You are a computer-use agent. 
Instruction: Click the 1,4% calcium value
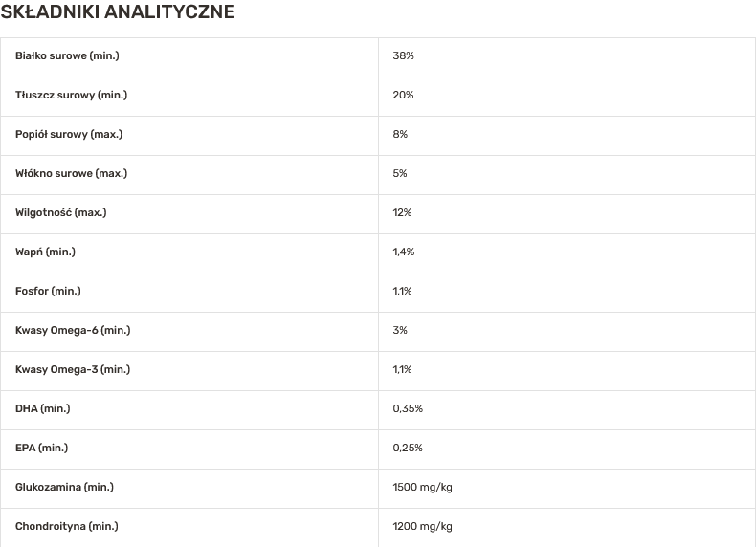403,252
